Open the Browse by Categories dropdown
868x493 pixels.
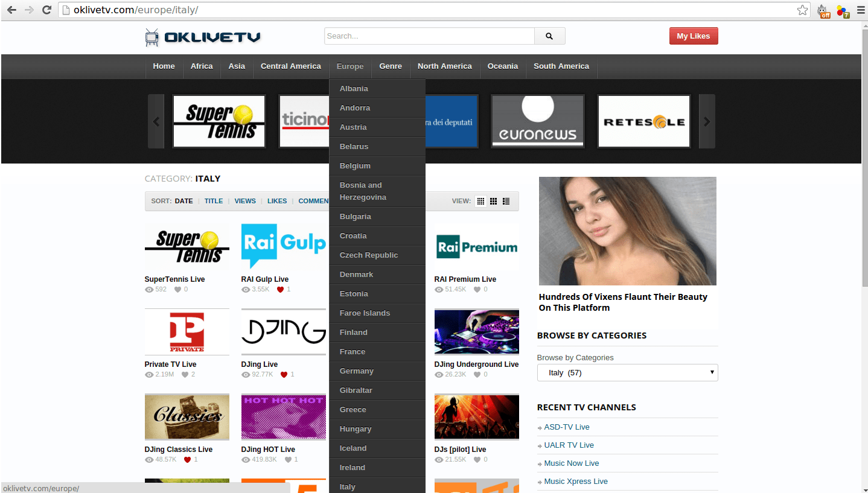click(627, 373)
